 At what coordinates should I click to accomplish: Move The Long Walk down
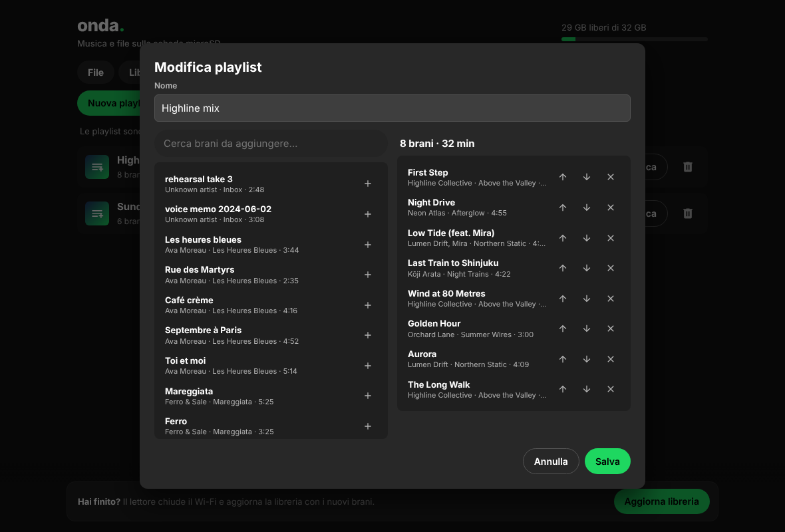(586, 390)
